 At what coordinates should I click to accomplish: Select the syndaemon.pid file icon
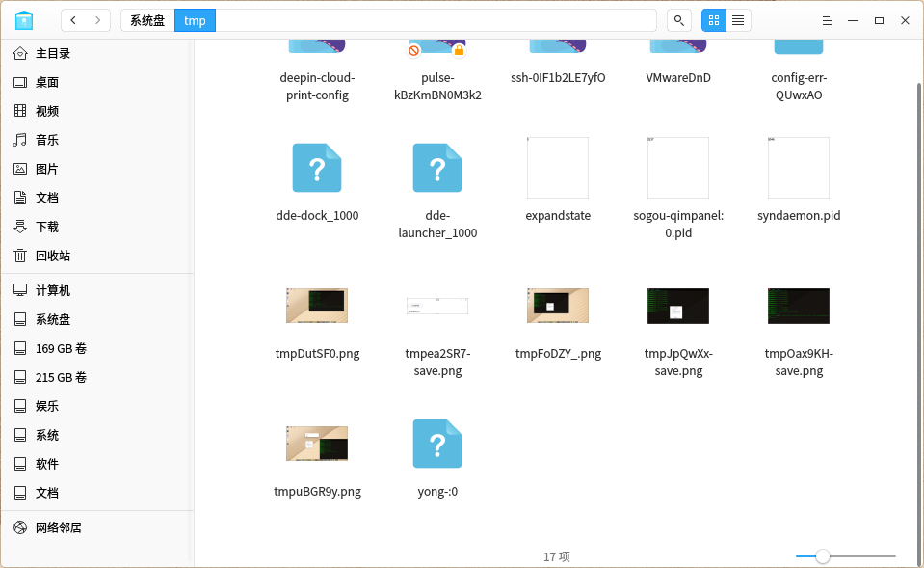(x=799, y=168)
